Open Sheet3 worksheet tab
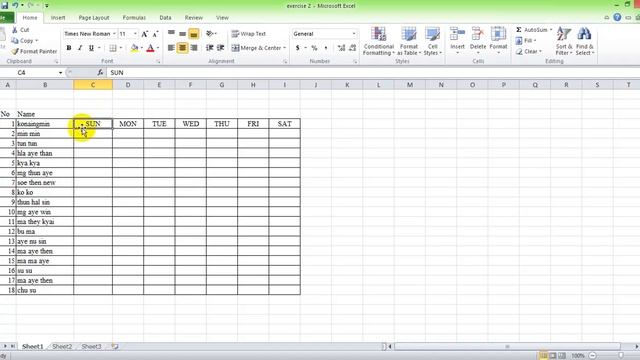 (91, 347)
